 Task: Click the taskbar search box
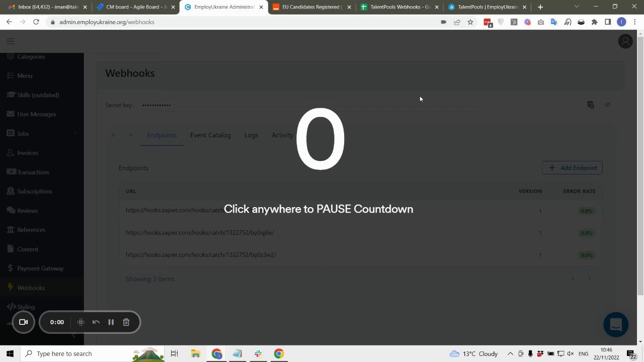[93, 353]
